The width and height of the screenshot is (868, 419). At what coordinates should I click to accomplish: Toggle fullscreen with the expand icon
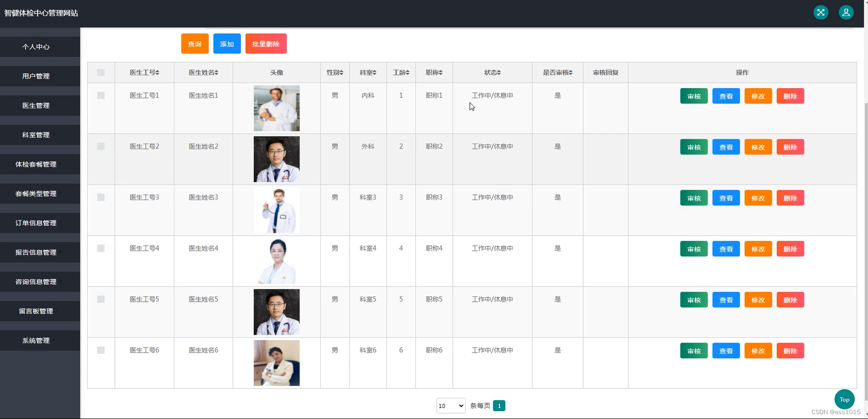[x=821, y=13]
